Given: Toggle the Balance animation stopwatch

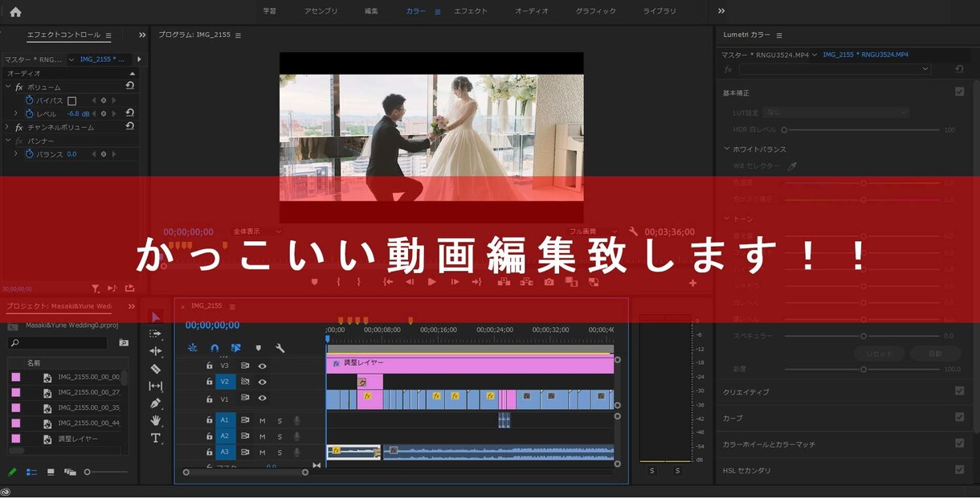Looking at the screenshot, I should 30,153.
